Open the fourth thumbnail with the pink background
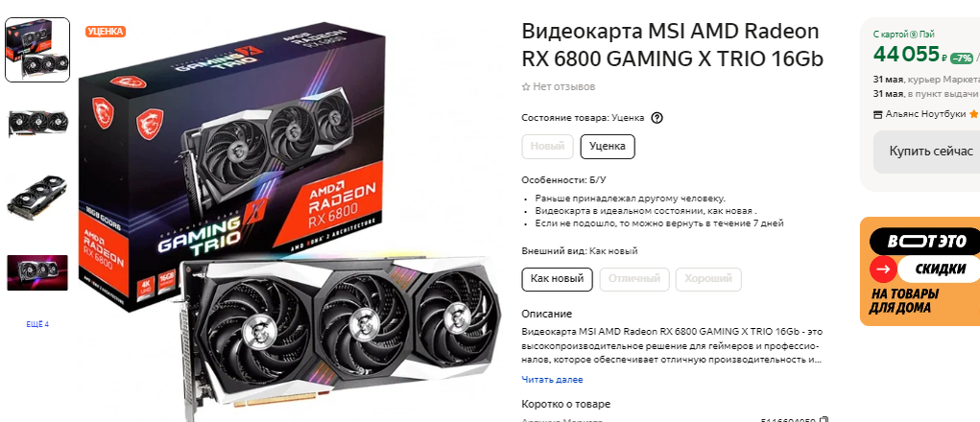This screenshot has width=980, height=422. (x=37, y=272)
